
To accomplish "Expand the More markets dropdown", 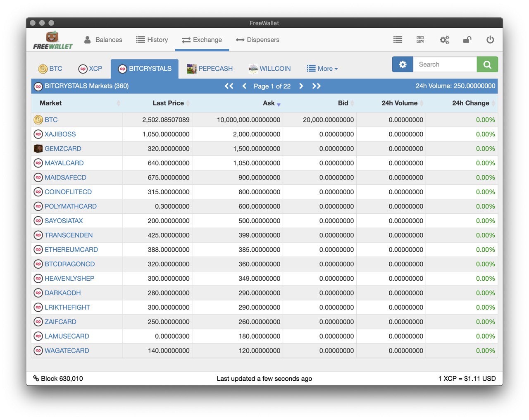I will tap(322, 69).
